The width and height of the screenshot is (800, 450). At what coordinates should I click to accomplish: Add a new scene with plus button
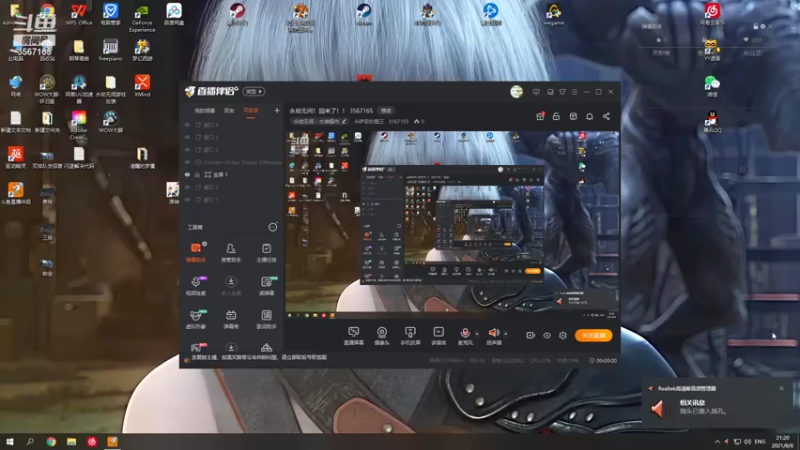(x=277, y=110)
